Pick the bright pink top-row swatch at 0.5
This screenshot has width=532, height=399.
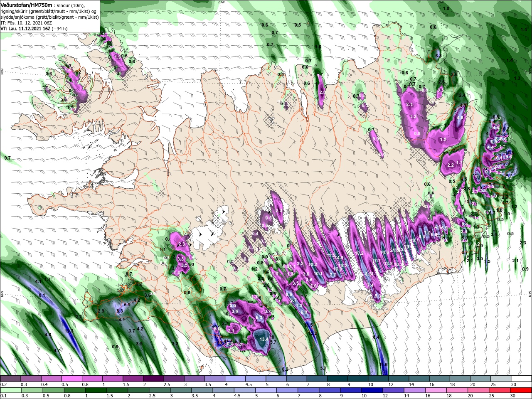click(71, 379)
